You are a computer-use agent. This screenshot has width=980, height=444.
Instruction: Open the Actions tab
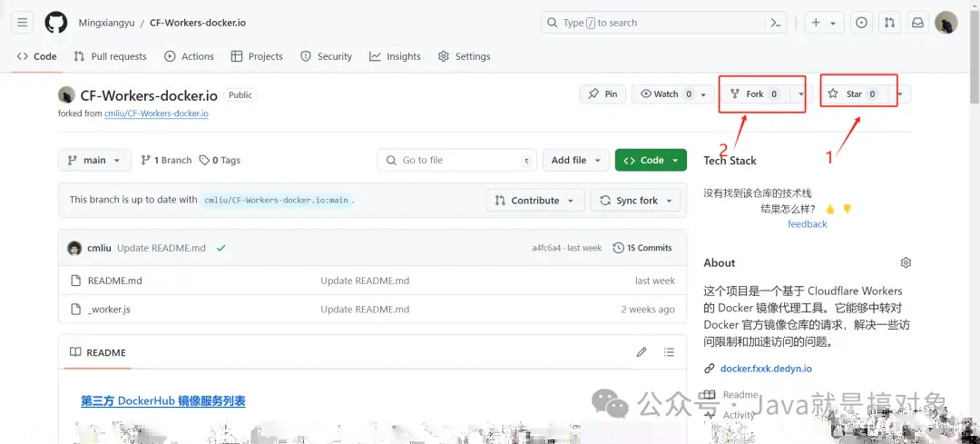tap(189, 56)
